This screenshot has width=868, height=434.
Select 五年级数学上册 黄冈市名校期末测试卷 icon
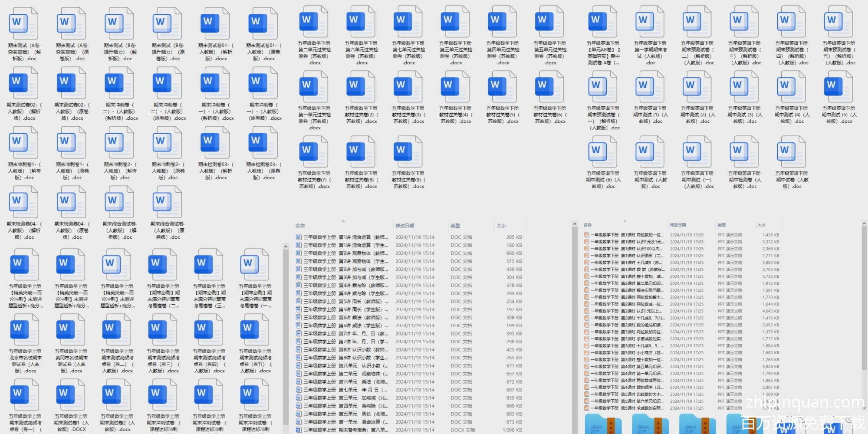click(x=70, y=329)
